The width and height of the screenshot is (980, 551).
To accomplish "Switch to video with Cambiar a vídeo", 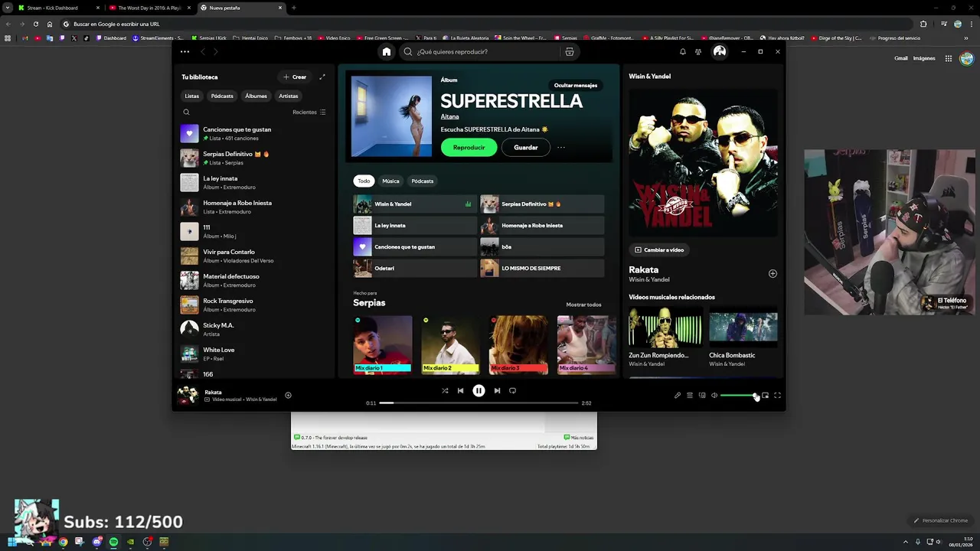I will point(659,249).
